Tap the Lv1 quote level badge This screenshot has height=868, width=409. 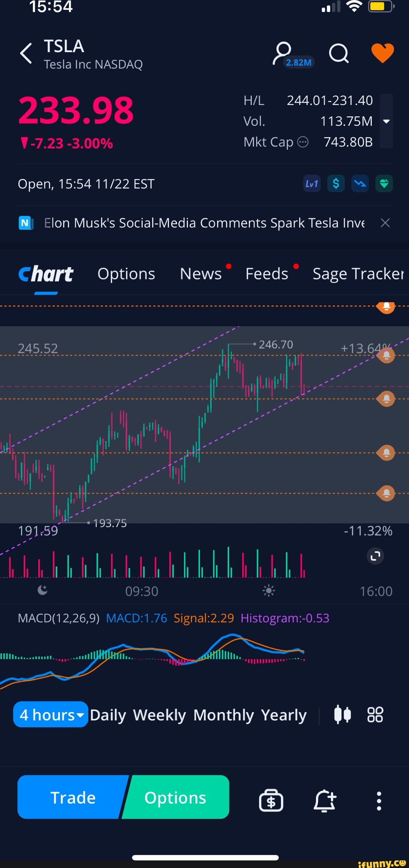312,184
